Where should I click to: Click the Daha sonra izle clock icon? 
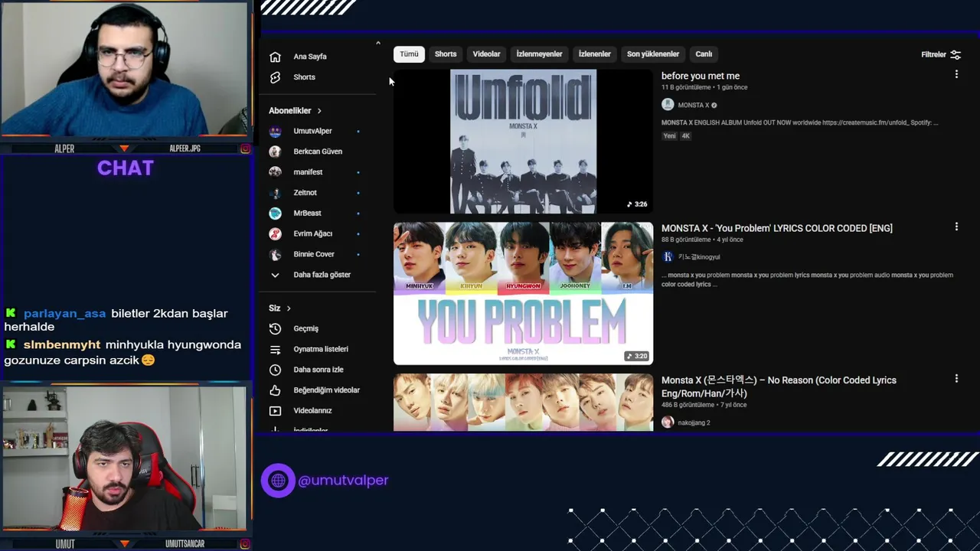[x=276, y=370]
